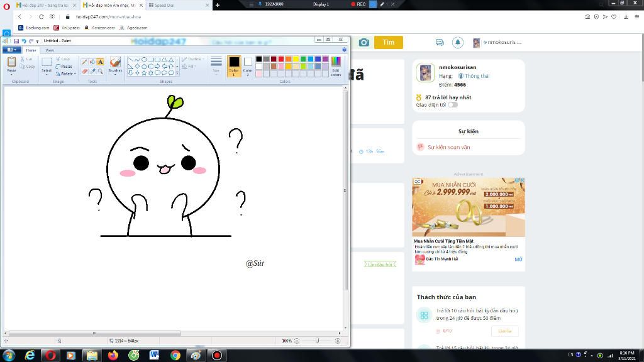Viewport: 644px width, 362px height.
Task: Open the Booking.com bookmark
Action: [34, 28]
